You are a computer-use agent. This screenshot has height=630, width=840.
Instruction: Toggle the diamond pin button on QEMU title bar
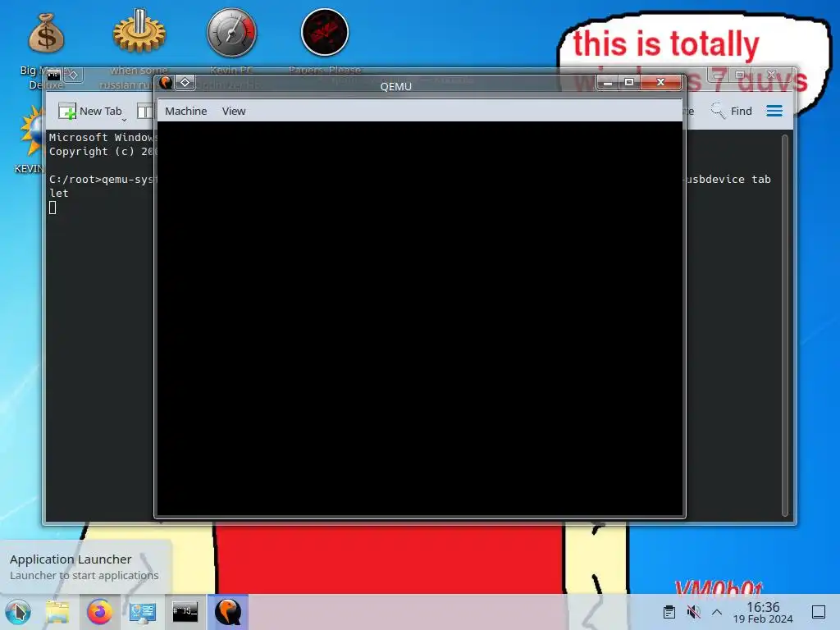pyautogui.click(x=185, y=83)
